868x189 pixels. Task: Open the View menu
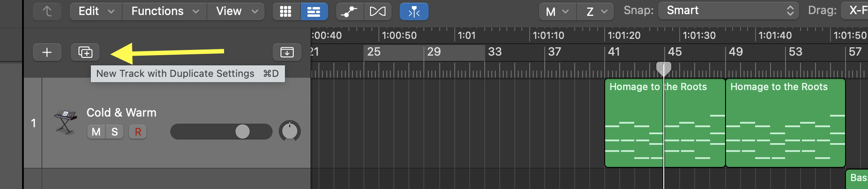click(236, 11)
